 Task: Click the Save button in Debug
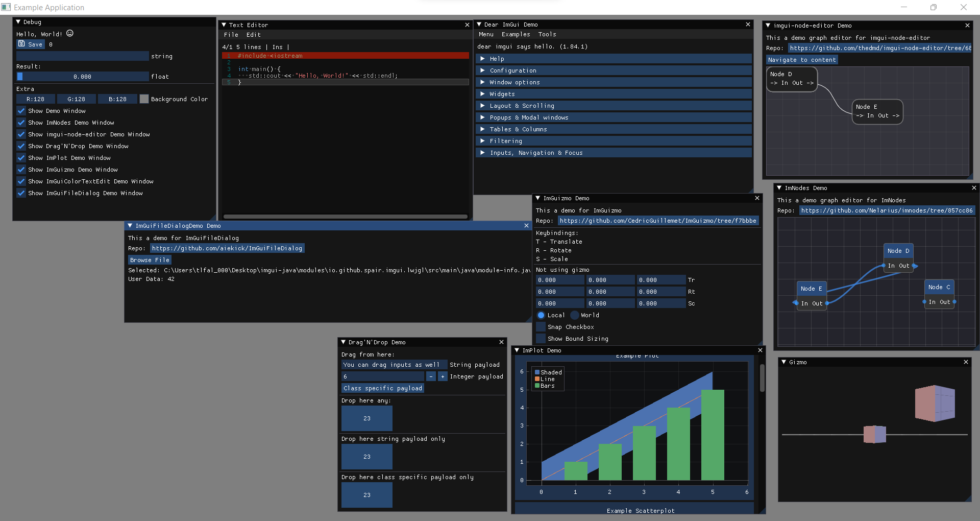(x=31, y=44)
